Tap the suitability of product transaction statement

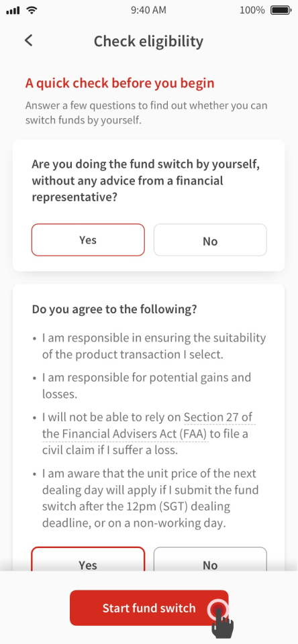154,346
